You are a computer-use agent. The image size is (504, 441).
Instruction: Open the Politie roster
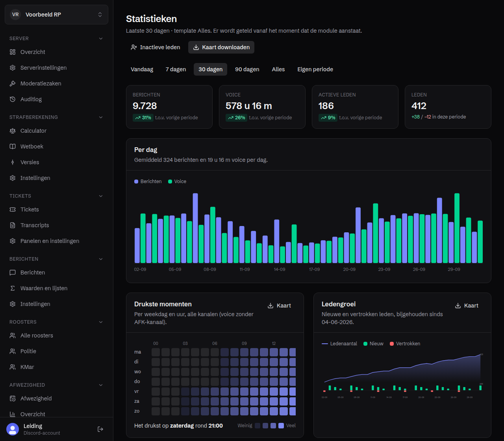pos(56,351)
